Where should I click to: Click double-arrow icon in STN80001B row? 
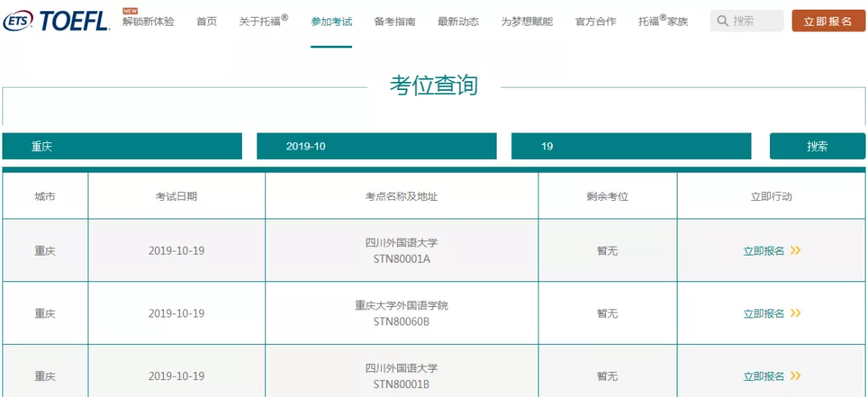796,376
